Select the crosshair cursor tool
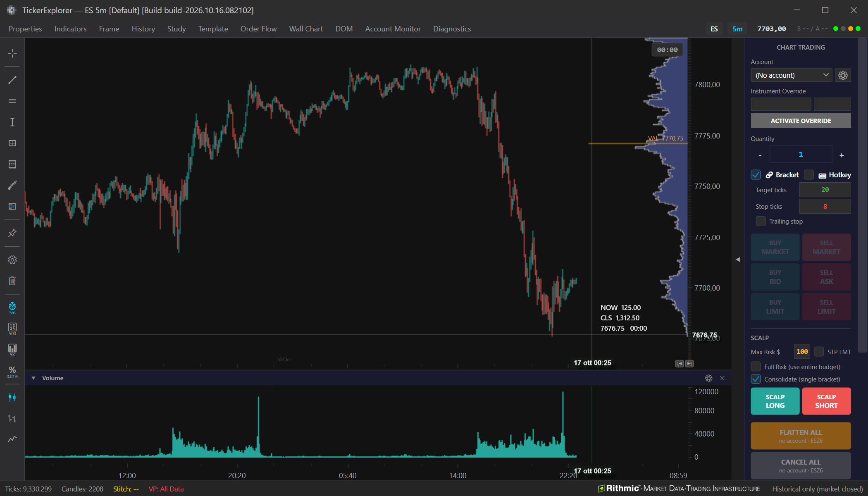The image size is (868, 496). pos(12,53)
